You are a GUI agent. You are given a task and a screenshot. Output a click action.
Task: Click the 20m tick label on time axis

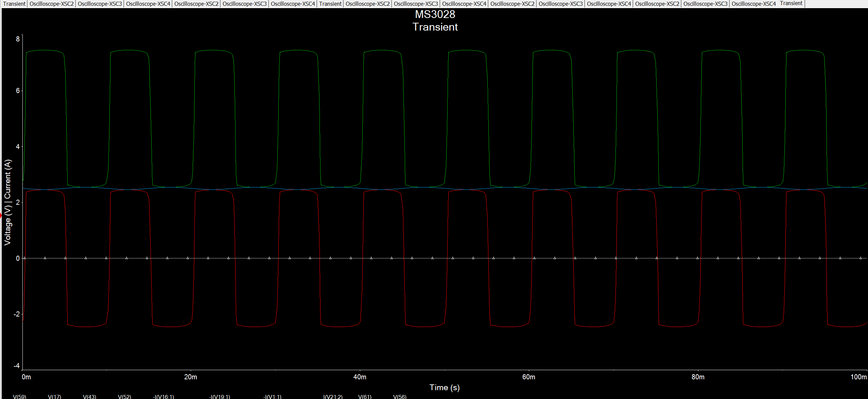pyautogui.click(x=191, y=377)
